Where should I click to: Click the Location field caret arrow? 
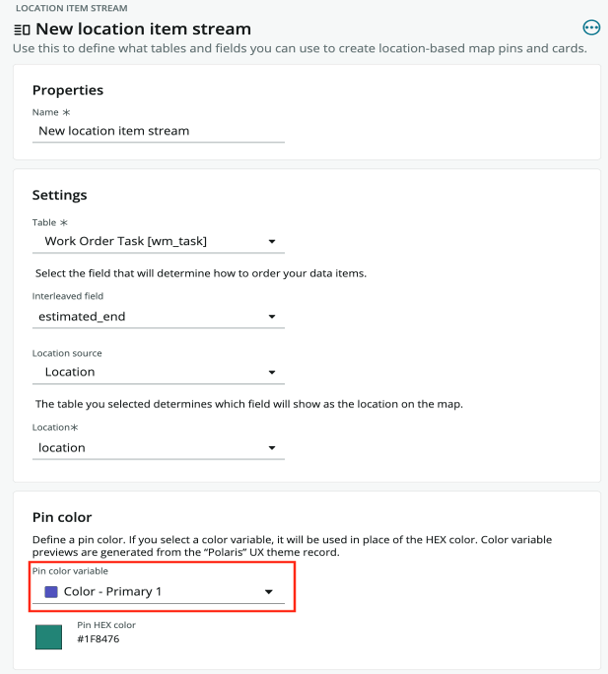[x=272, y=448]
